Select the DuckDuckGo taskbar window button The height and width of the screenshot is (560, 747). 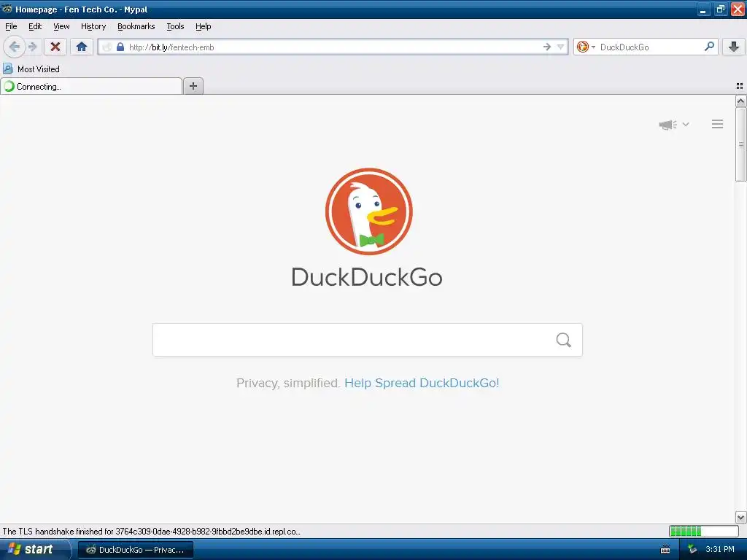[x=135, y=550]
